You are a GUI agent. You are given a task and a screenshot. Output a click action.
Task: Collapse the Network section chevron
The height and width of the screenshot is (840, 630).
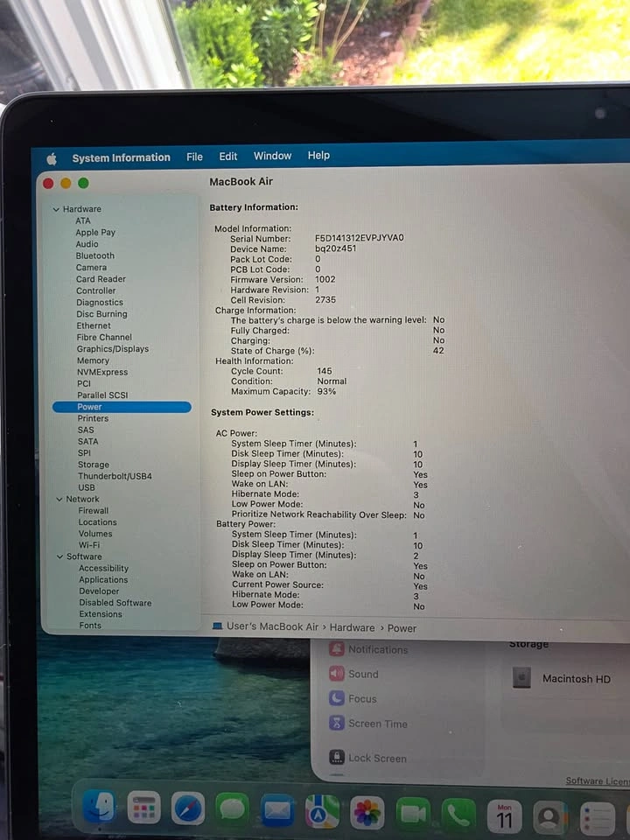coord(59,500)
